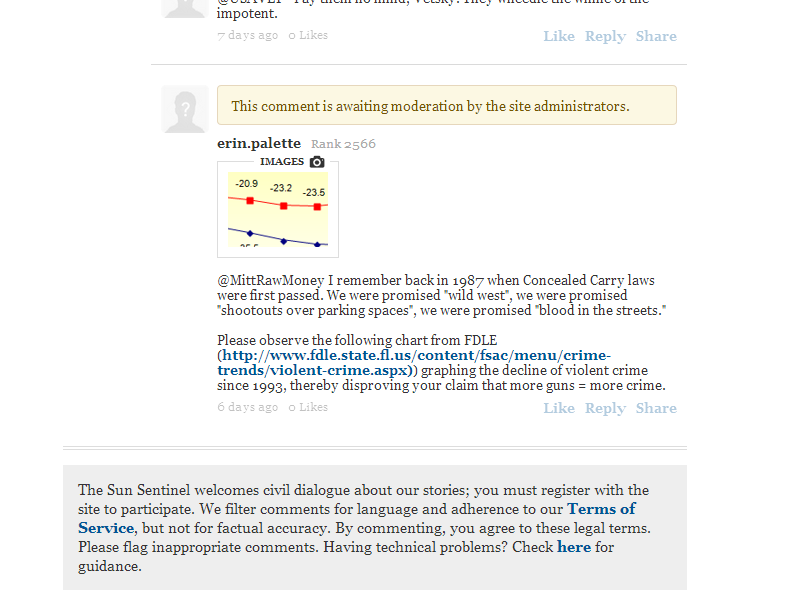
Task: Like erin.palette's comment
Action: [x=559, y=408]
